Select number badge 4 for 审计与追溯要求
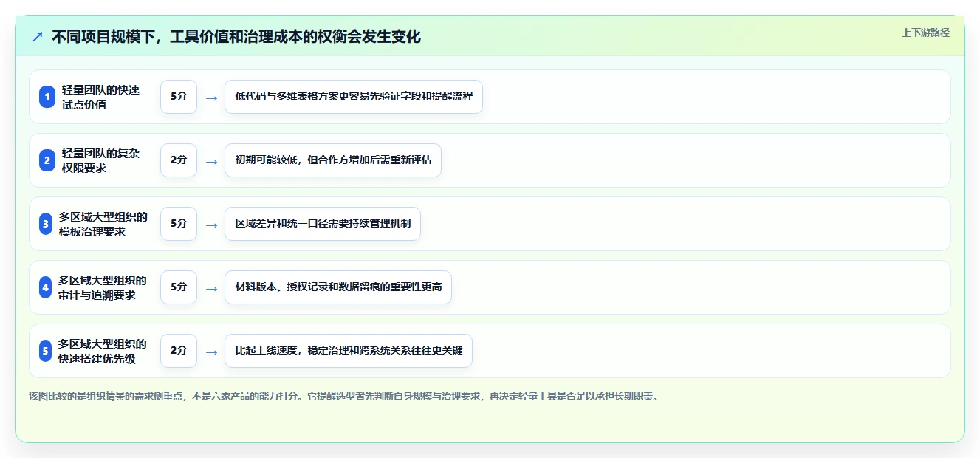This screenshot has height=458, width=980. click(46, 287)
